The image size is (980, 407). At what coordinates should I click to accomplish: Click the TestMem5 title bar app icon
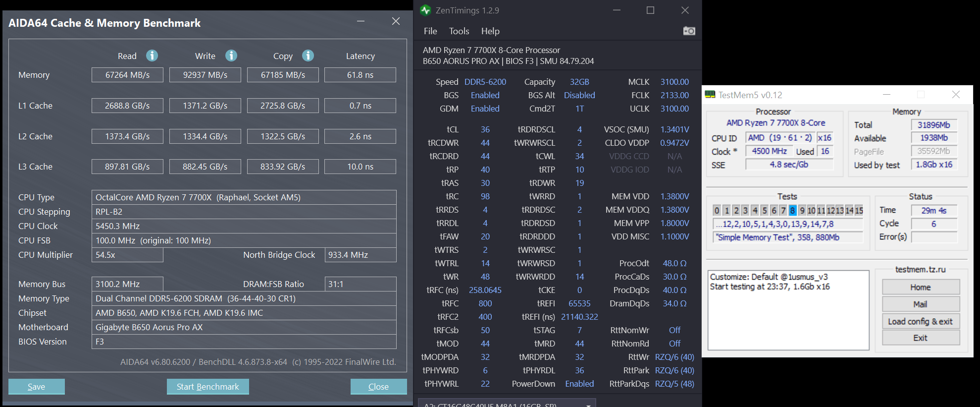[710, 94]
